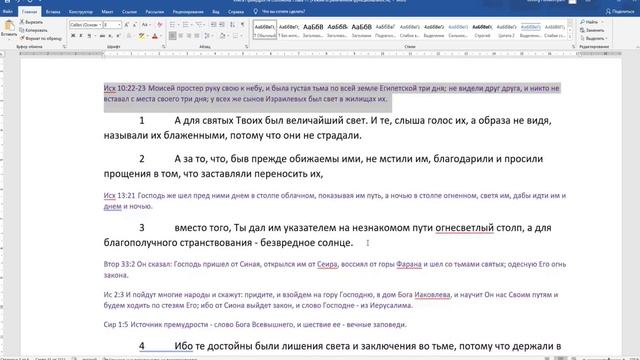Apply red font color button
This screenshot has height=360, width=640.
(x=155, y=36)
